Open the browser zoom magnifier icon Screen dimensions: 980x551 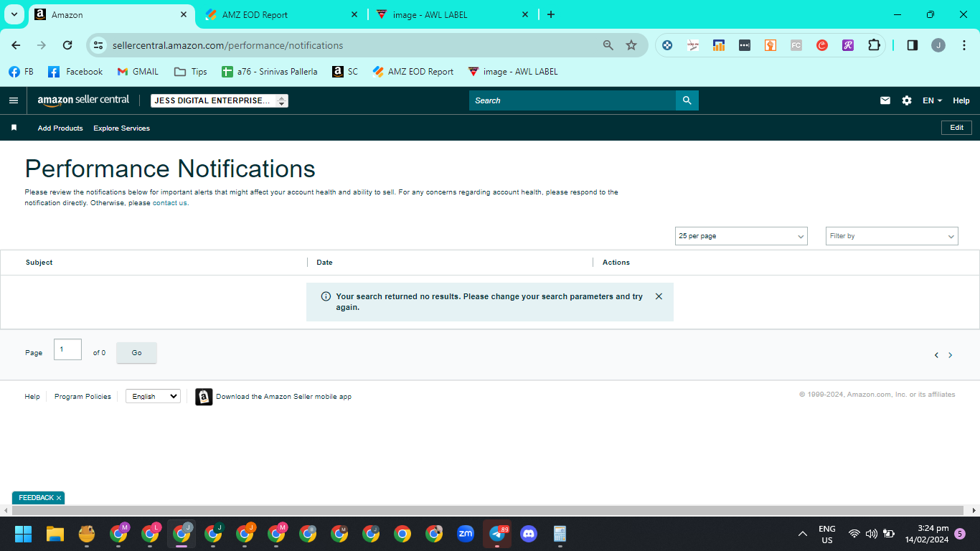pos(608,45)
